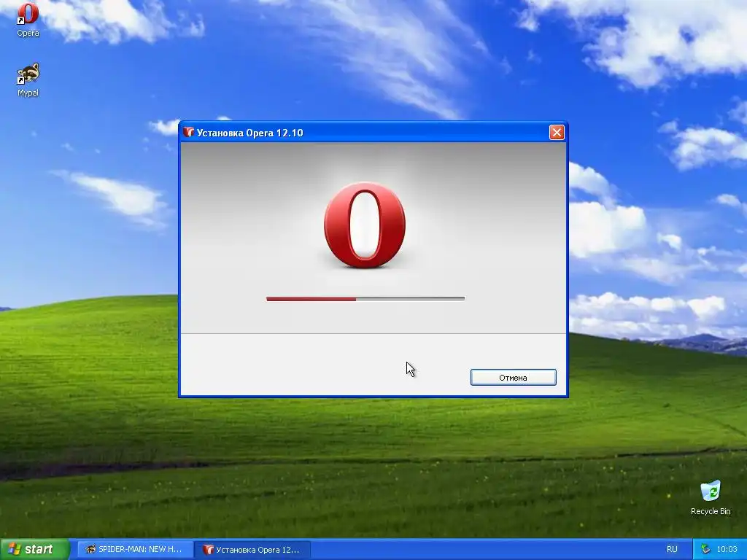The image size is (747, 560).
Task: Switch to SPIDER-MAN: NEW H... taskbar item
Action: pos(134,550)
